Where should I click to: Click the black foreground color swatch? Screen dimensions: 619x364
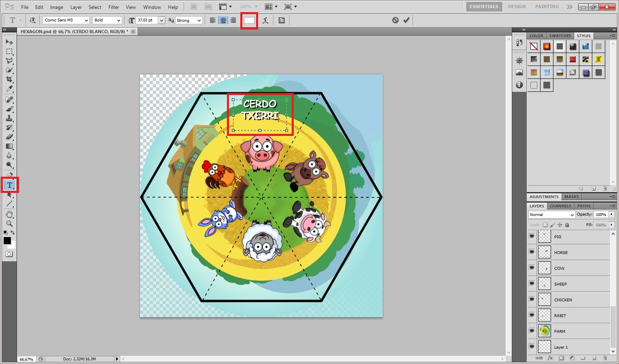[x=7, y=241]
